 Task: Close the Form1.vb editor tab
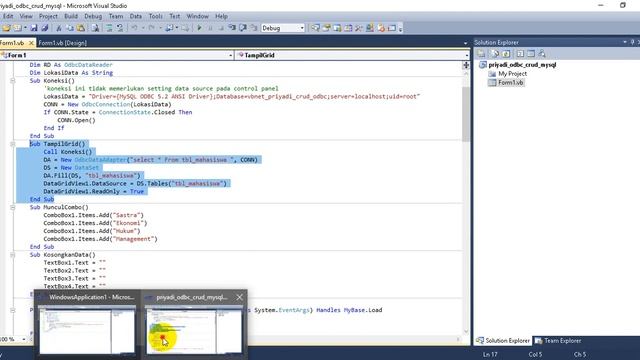click(31, 43)
